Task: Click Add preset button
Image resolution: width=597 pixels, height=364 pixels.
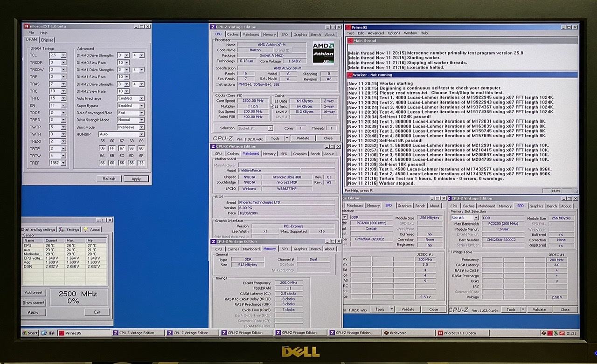Action: [x=34, y=292]
